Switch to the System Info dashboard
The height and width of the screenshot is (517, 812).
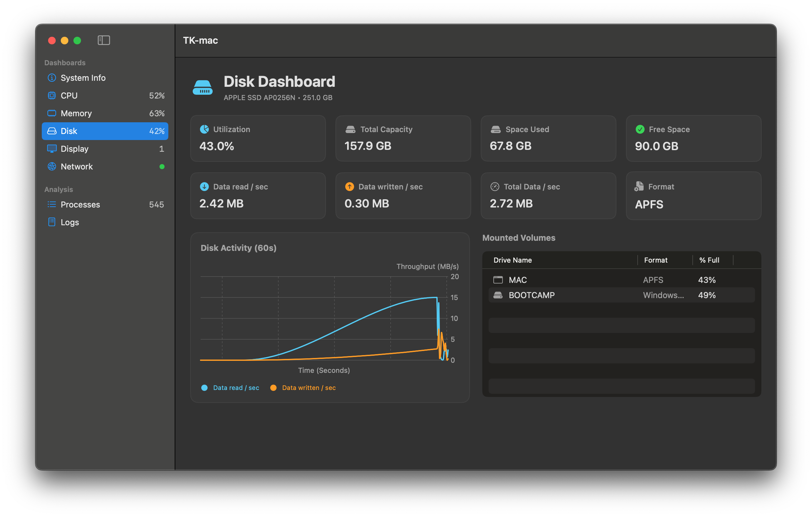83,78
